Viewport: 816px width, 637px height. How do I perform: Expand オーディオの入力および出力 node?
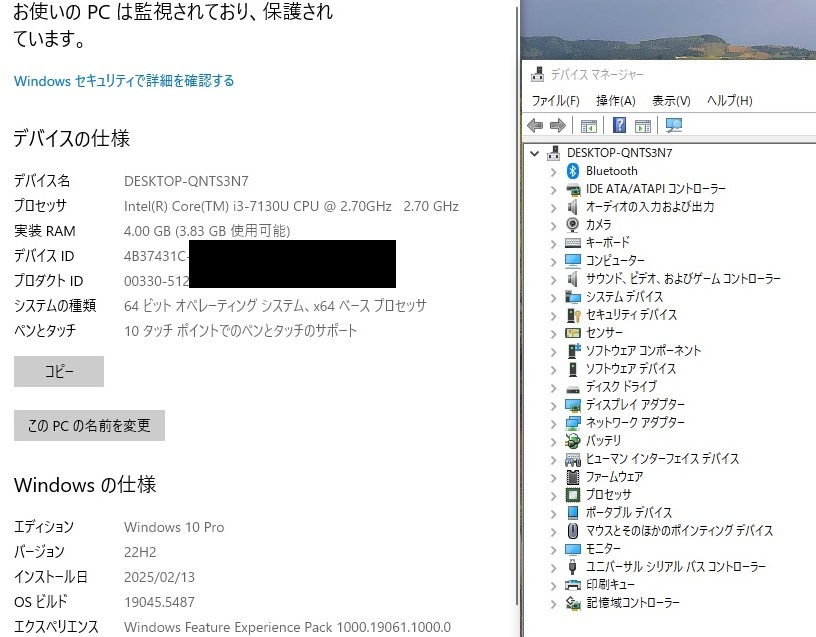coord(553,208)
